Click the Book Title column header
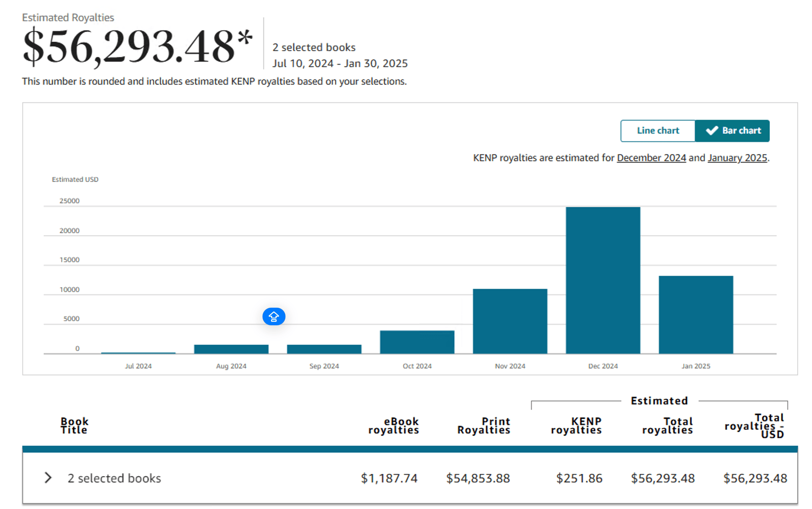This screenshot has height=509, width=812. [x=74, y=426]
